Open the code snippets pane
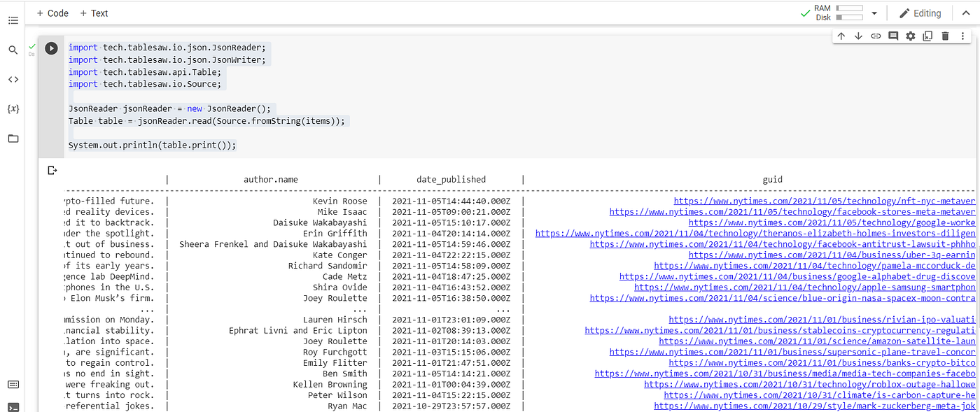This screenshot has height=412, width=980. point(13,79)
